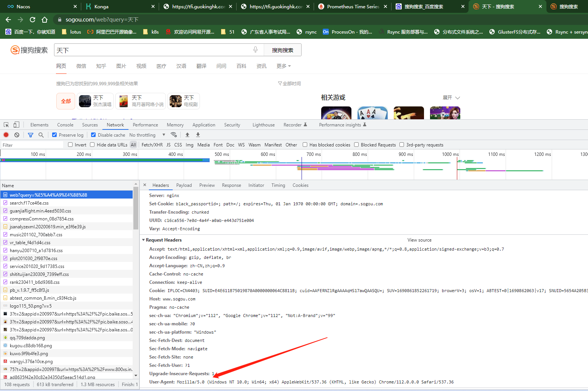Expand the 更多 search category menu
The width and height of the screenshot is (588, 391).
[283, 66]
